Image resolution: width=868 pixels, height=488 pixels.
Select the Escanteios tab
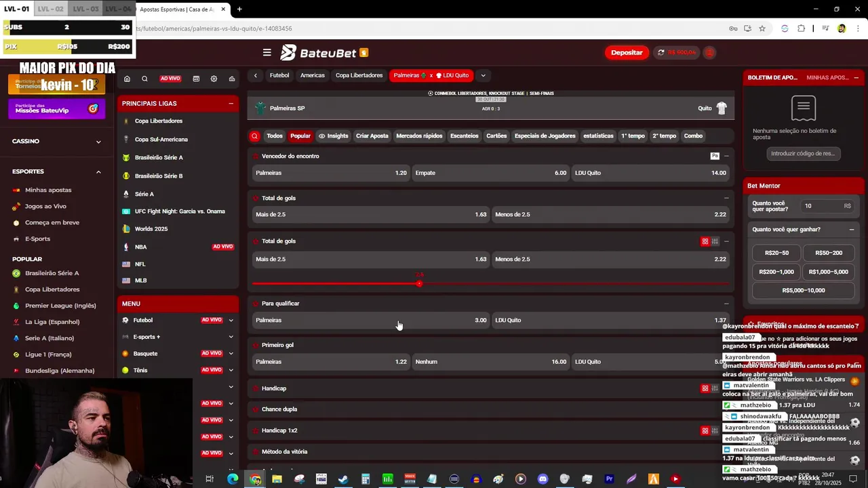[465, 136]
